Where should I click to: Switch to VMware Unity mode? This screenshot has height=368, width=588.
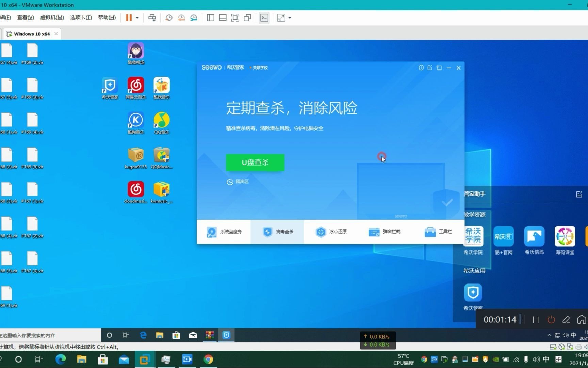[x=247, y=18]
